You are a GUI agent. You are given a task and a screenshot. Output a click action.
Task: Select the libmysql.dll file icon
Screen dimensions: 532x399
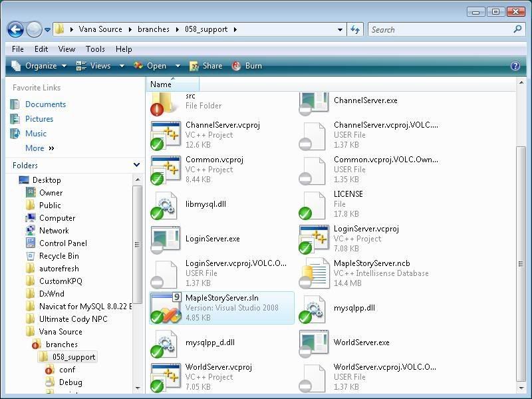pyautogui.click(x=164, y=205)
